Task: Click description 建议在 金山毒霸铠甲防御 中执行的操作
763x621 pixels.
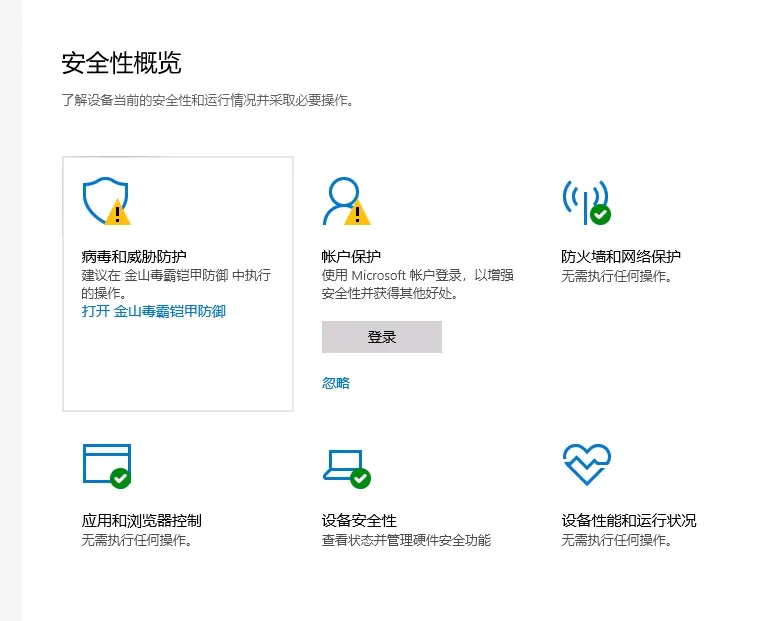Action: point(176,284)
